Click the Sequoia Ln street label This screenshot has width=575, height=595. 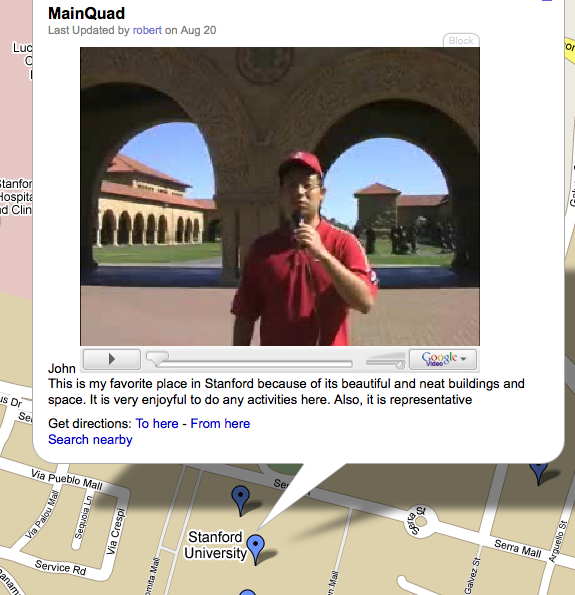click(83, 517)
